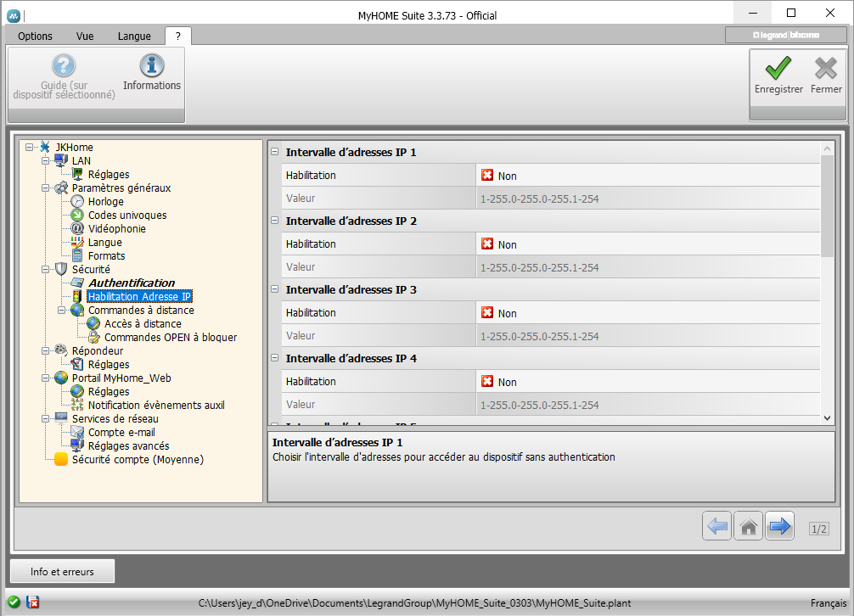Click the Compte e-mail envelope icon

tap(77, 432)
